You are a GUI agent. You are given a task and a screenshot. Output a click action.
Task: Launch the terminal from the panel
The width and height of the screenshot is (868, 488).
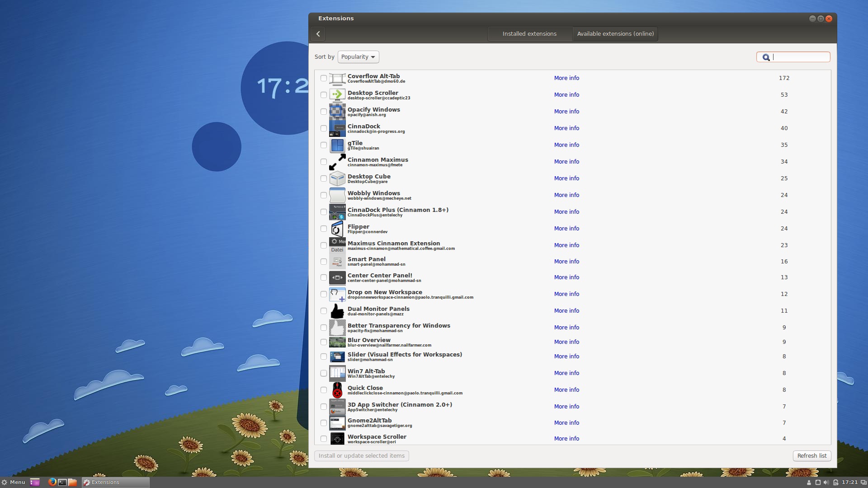click(x=62, y=482)
